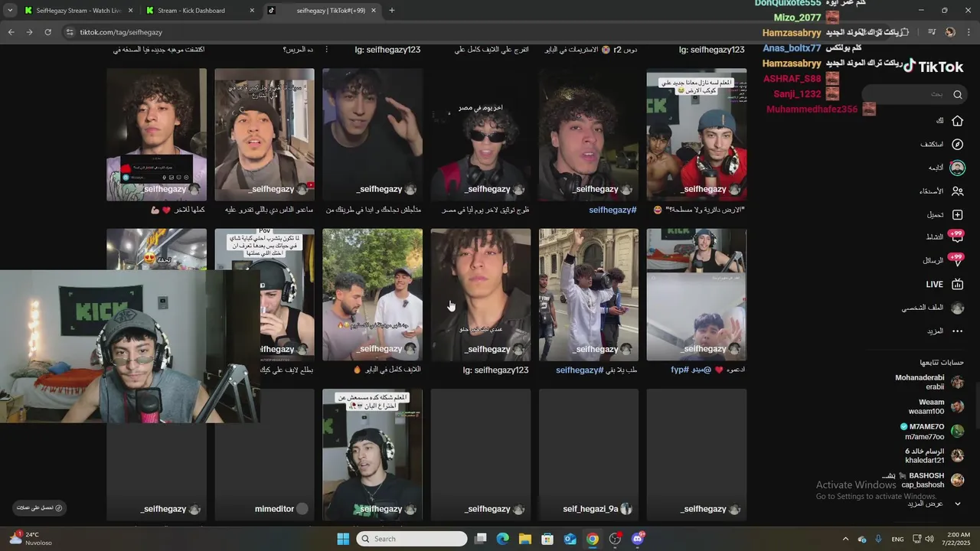This screenshot has width=980, height=551.
Task: Open followed account khaledart21
Action: click(933, 455)
